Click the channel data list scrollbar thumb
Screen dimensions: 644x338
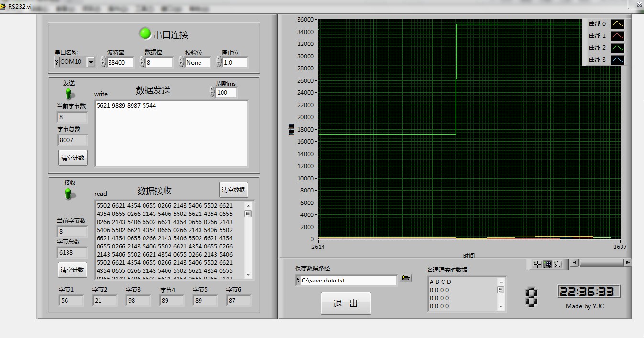[x=501, y=290]
